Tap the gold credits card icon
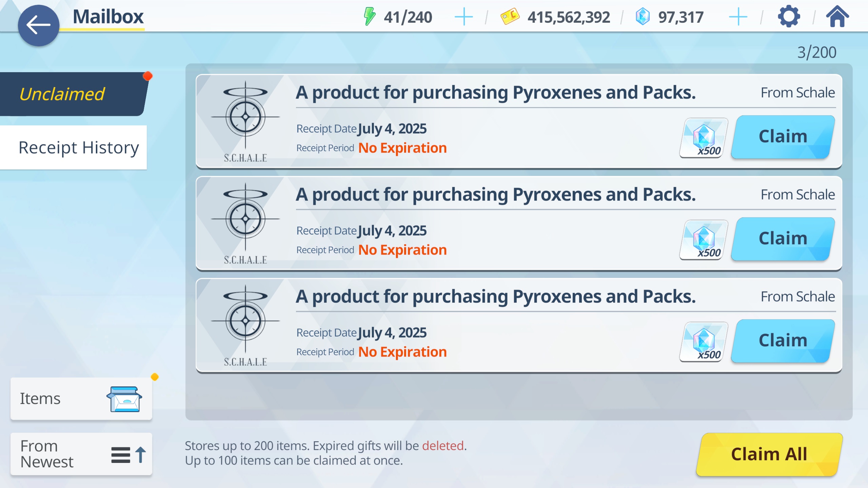The height and width of the screenshot is (488, 868). (x=510, y=16)
